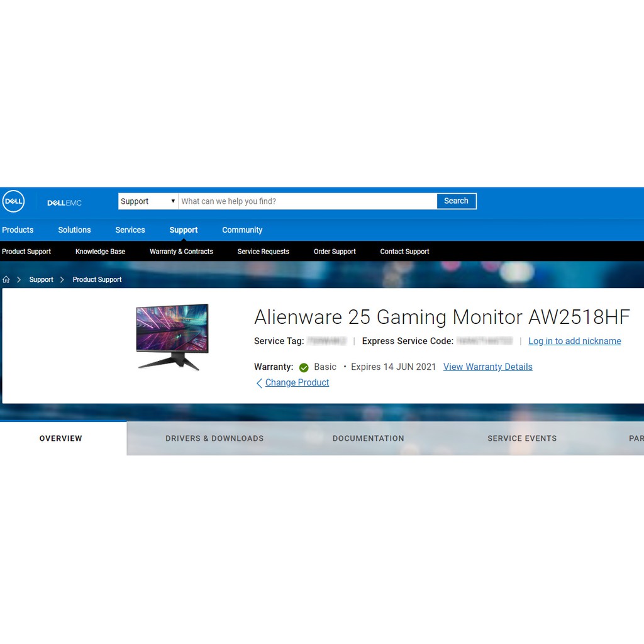The height and width of the screenshot is (644, 644).
Task: Open the Services menu
Action: coord(130,230)
